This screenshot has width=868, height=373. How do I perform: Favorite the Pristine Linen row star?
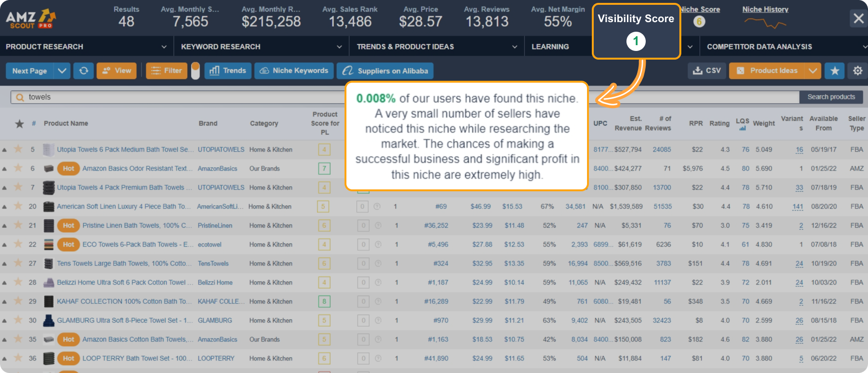click(x=18, y=225)
